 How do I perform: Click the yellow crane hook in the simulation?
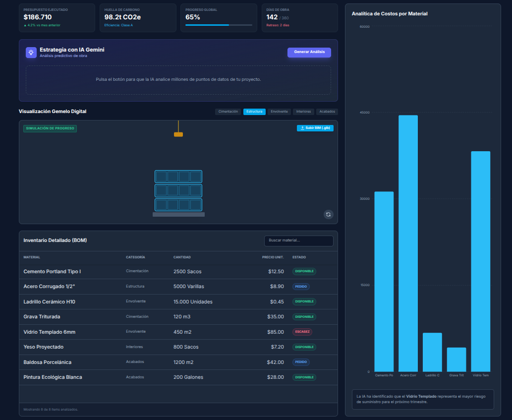tap(178, 134)
